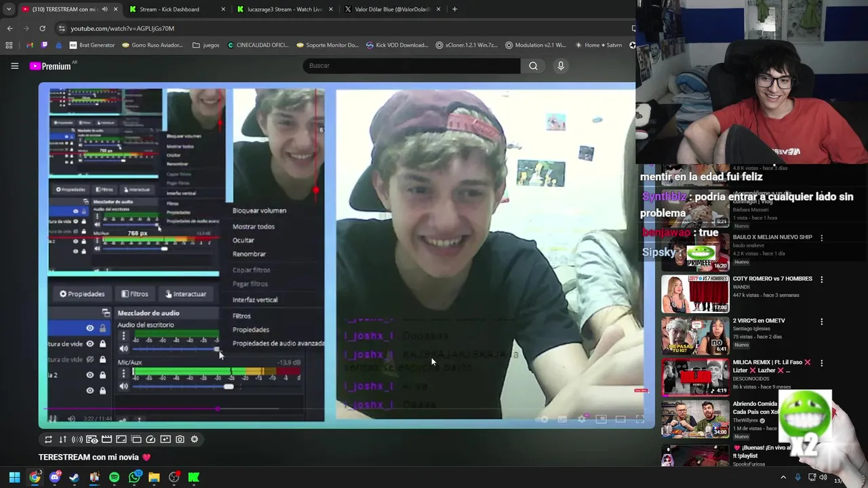Open options menu for BAULO X MELIAN video
The image size is (868, 488).
821,238
